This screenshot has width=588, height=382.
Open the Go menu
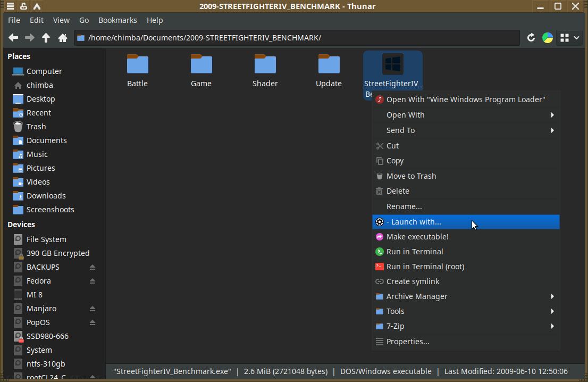click(x=84, y=20)
